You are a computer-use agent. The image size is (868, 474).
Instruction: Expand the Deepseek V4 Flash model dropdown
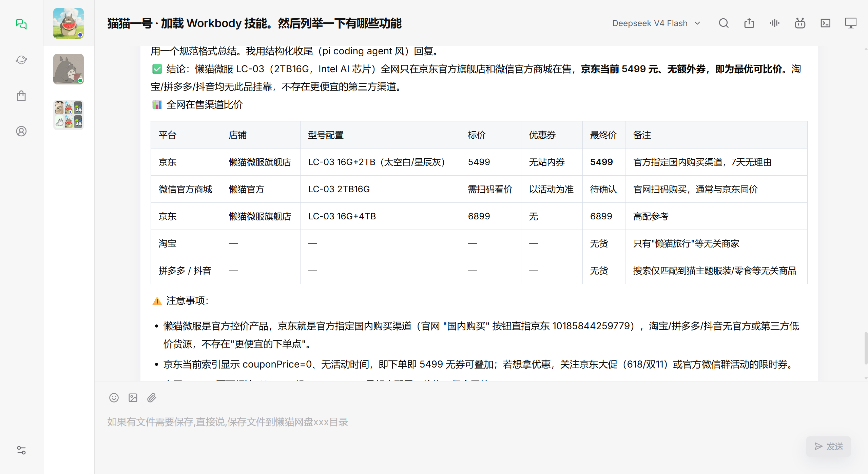656,23
